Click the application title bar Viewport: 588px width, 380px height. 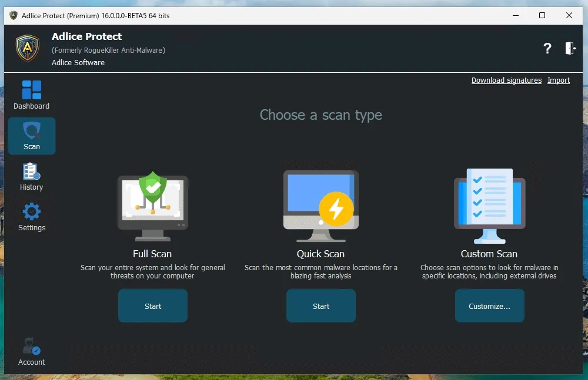(x=294, y=15)
